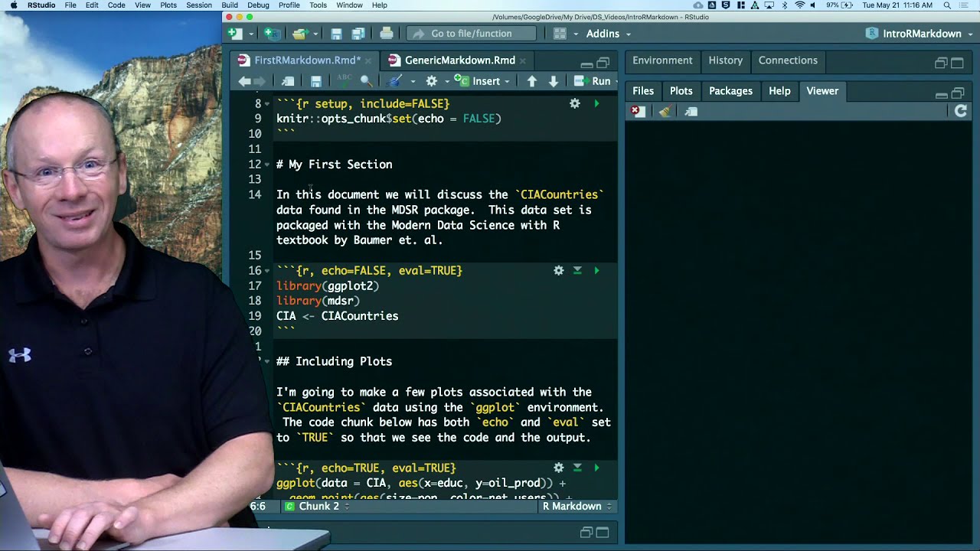Click the Save all documents icon

358,34
